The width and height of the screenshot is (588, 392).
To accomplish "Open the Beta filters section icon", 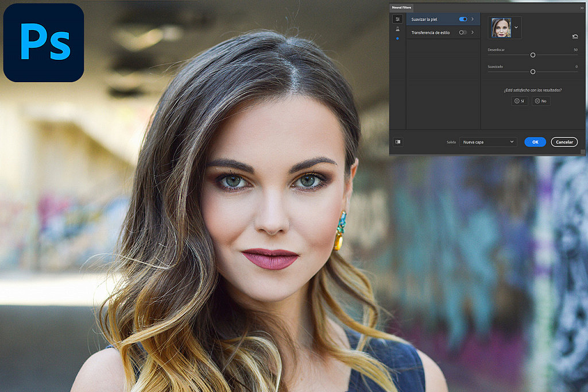I will [397, 28].
